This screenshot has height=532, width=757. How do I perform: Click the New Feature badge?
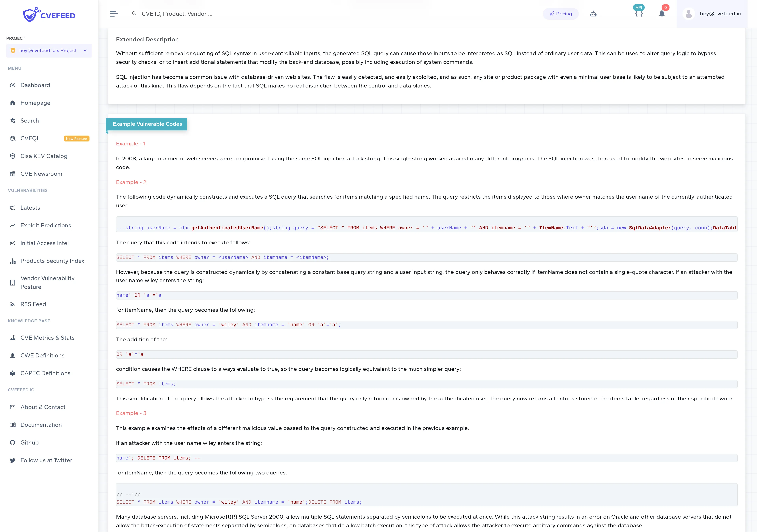(x=76, y=139)
